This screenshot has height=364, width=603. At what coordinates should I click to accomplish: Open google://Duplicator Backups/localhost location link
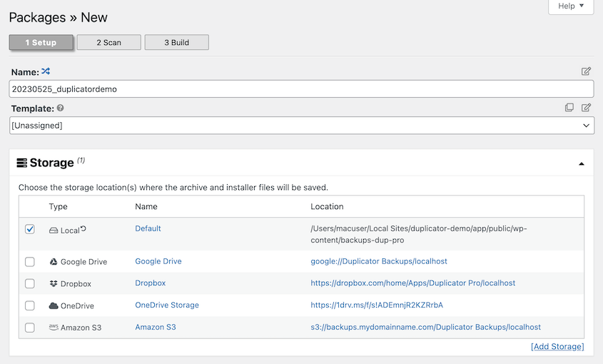pyautogui.click(x=379, y=261)
